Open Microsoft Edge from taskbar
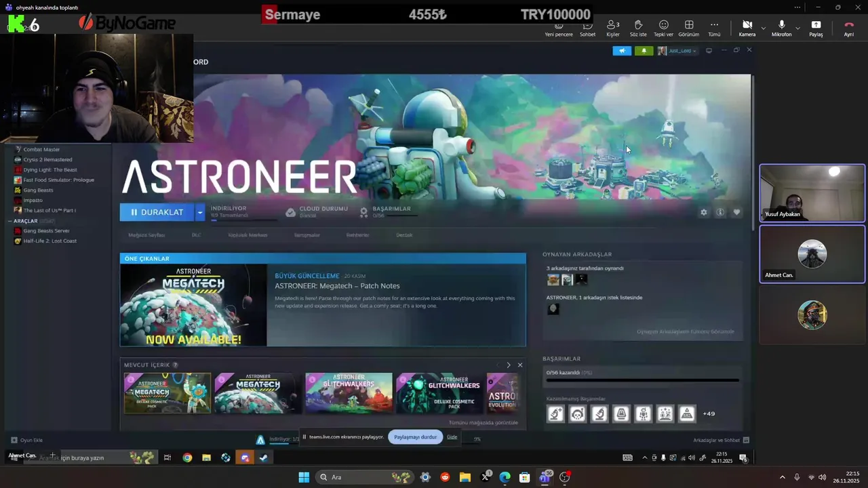The width and height of the screenshot is (868, 488). click(x=505, y=477)
